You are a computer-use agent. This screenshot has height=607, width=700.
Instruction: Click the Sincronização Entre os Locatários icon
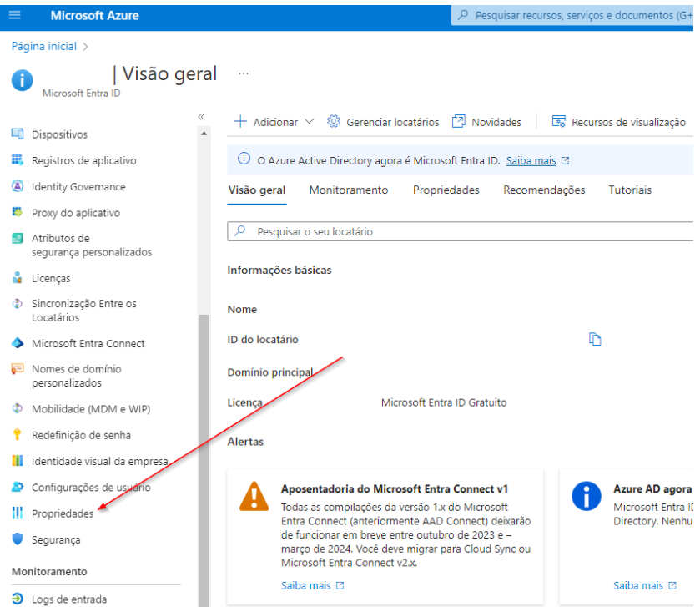pyautogui.click(x=18, y=304)
